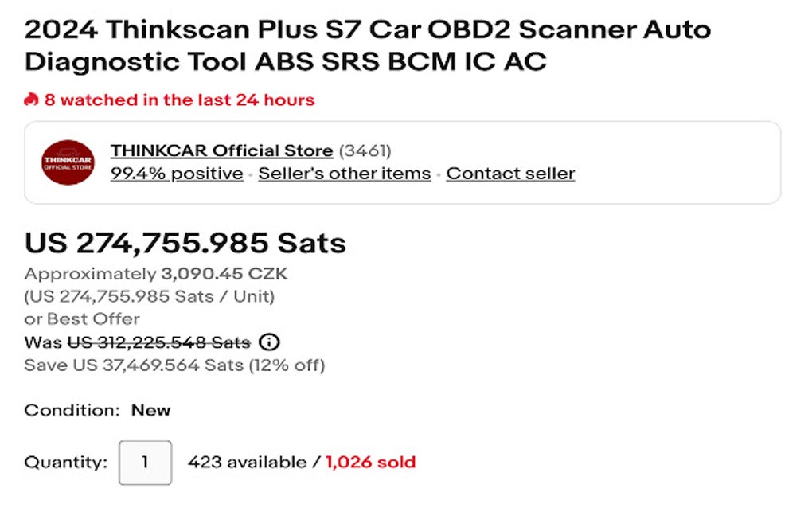Click the red flame icon beside watched count
Image resolution: width=812 pixels, height=508 pixels.
(31, 100)
